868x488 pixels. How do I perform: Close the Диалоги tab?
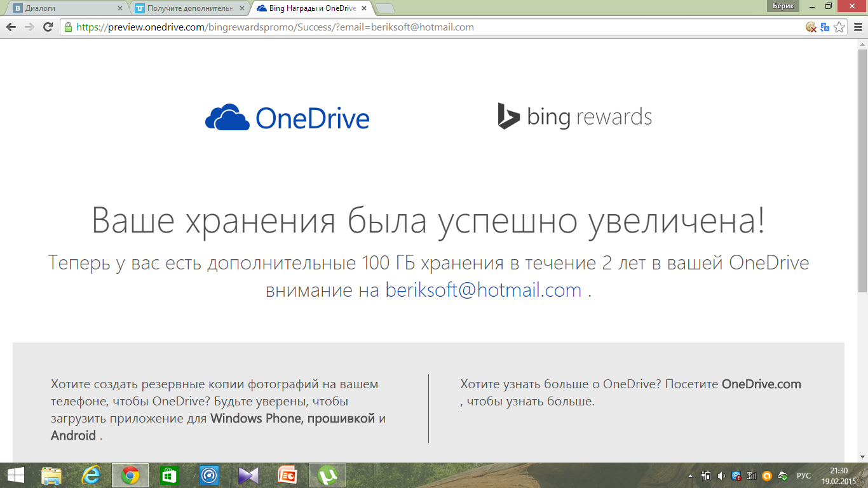(x=120, y=8)
